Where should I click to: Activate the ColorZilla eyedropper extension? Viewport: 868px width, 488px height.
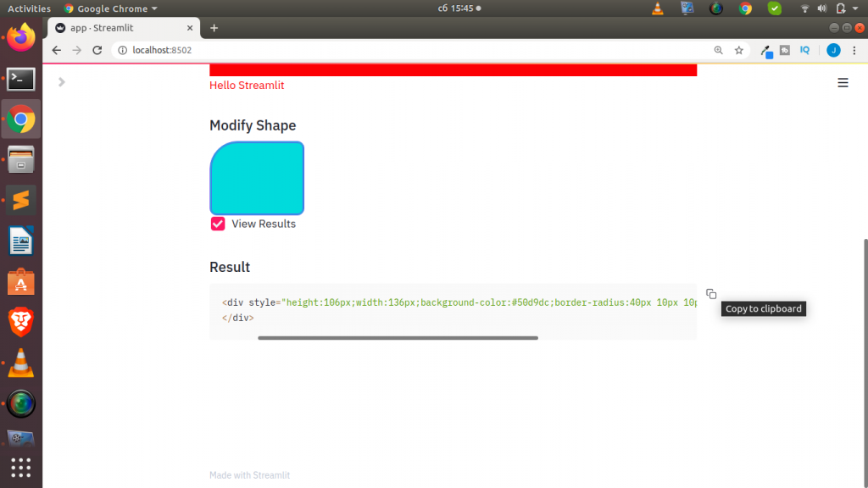click(765, 50)
